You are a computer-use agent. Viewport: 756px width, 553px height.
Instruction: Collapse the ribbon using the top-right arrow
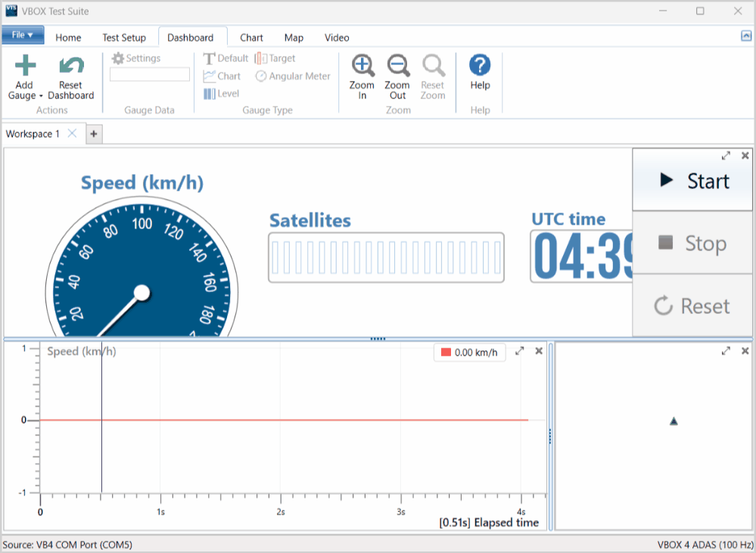(x=746, y=36)
